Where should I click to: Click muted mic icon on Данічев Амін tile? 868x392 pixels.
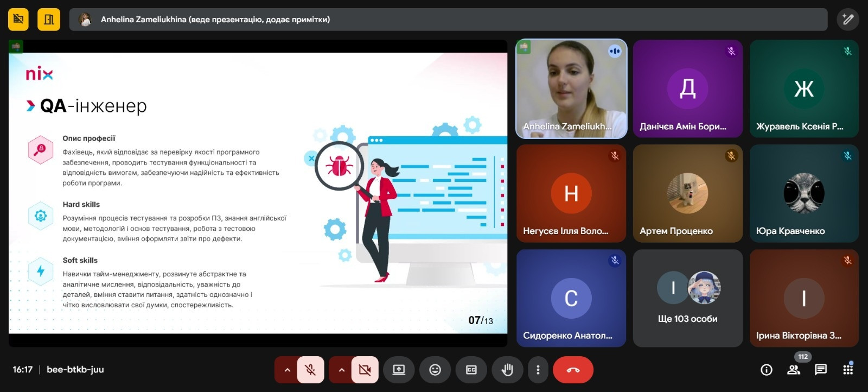point(731,51)
